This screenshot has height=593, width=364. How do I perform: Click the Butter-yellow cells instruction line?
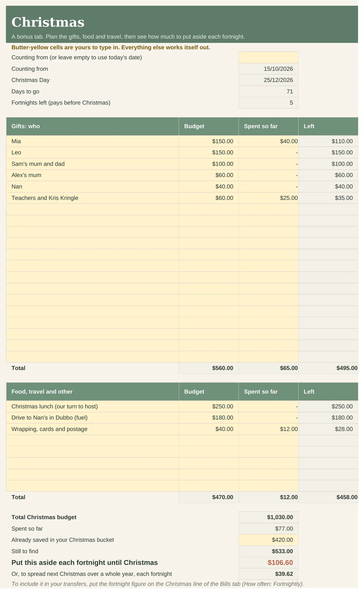click(111, 47)
